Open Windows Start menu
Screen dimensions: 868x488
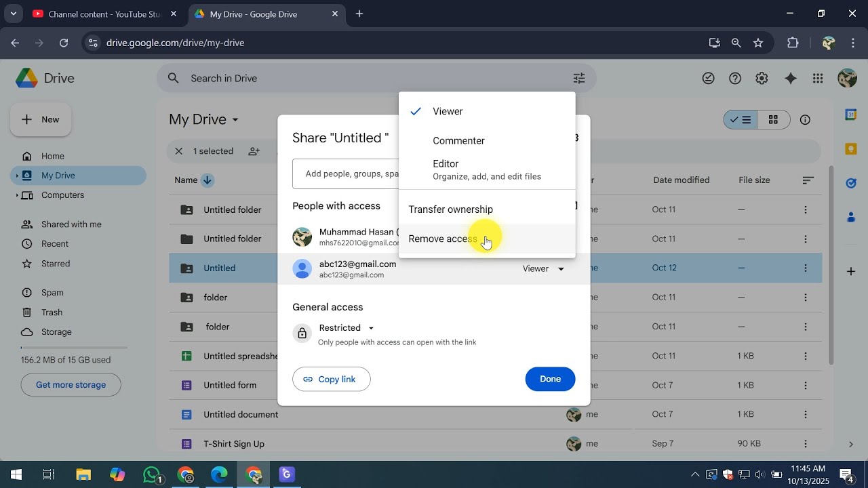pyautogui.click(x=16, y=474)
